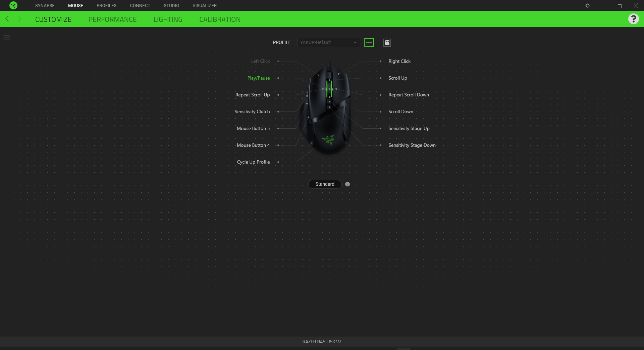Screen dimensions: 644x350
Task: Restore down the Synapse window
Action: coord(620,6)
